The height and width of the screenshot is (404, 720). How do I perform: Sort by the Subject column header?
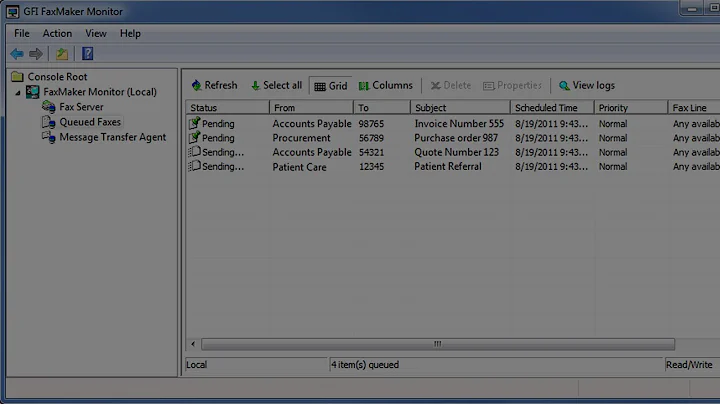461,108
